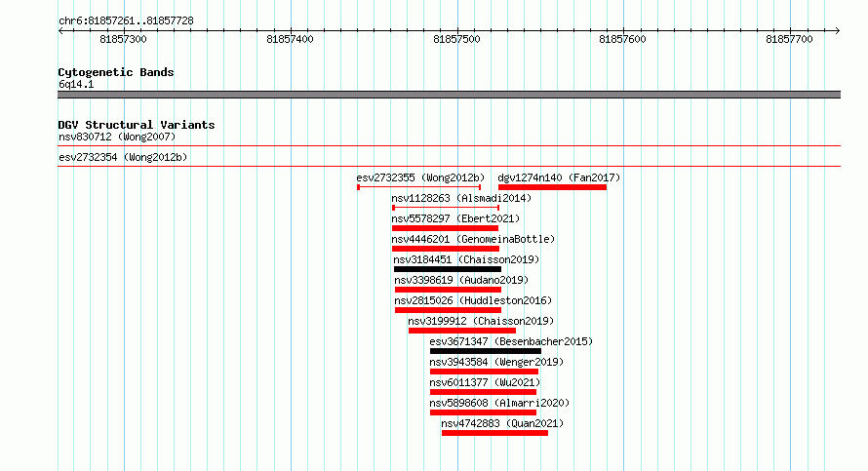
Task: Select the red bar under nsv2815026
Action: pos(448,310)
